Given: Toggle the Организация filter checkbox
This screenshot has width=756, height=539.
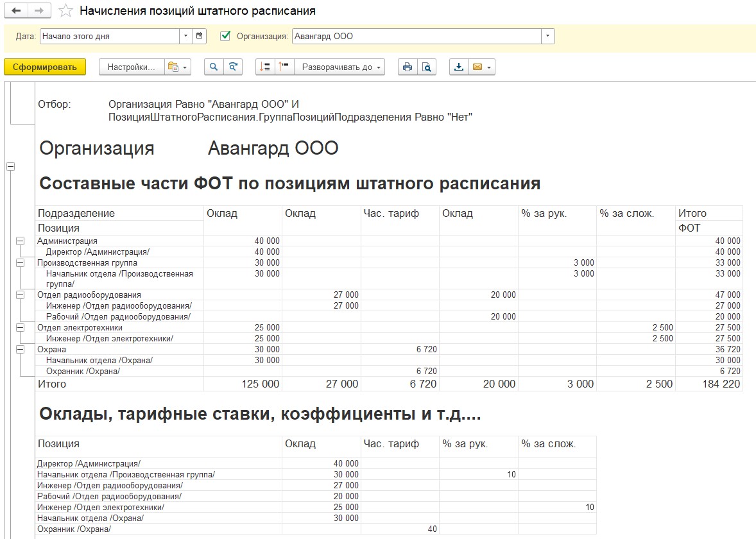Looking at the screenshot, I should point(225,36).
